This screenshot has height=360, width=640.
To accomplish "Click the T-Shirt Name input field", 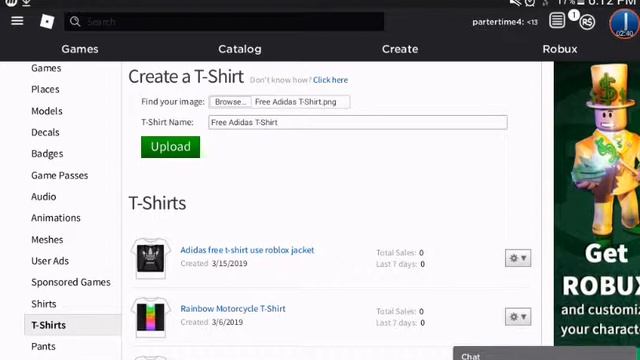I will (x=358, y=122).
